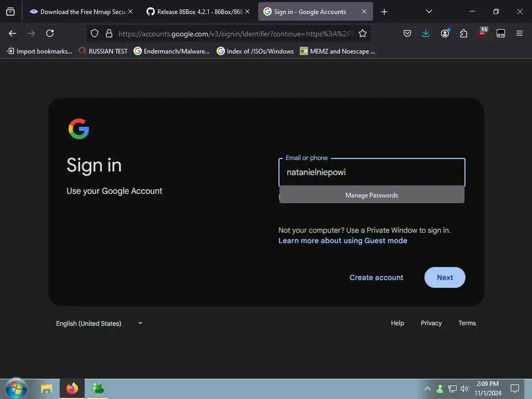Open Firefox View icon in tab bar
The width and height of the screenshot is (532, 399).
[10, 12]
